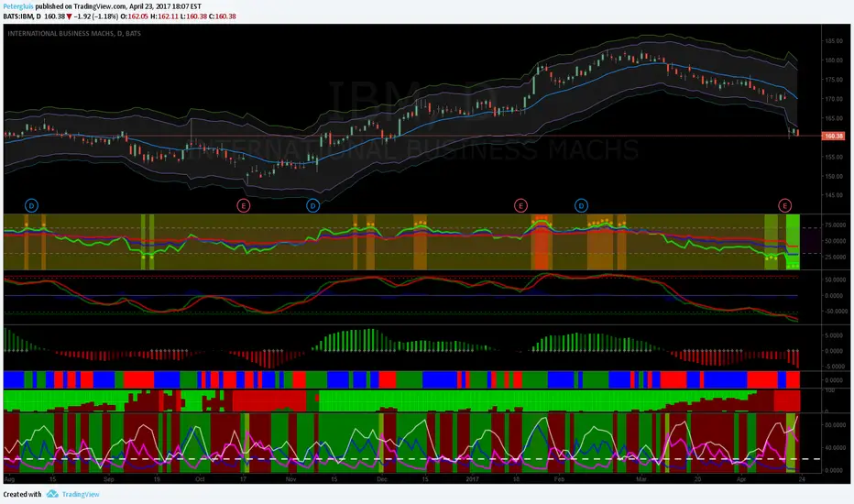Click the red down-arrow next to 160.38
This screenshot has width=854, height=504.
coord(69,16)
